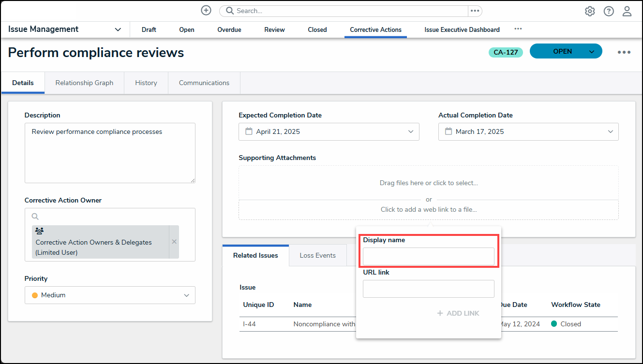The height and width of the screenshot is (364, 643).
Task: Show more navigation tabs ellipsis
Action: click(x=518, y=29)
